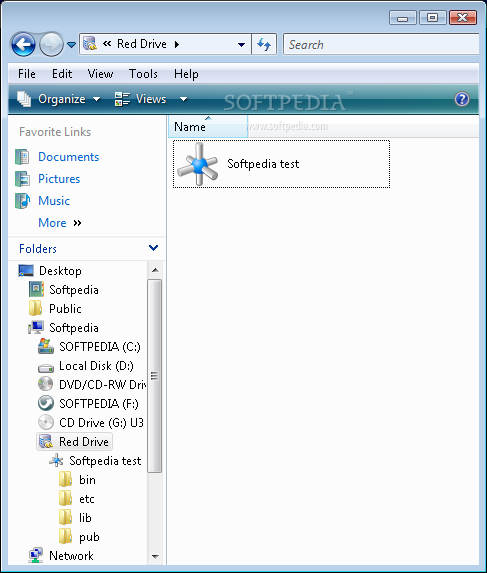The image size is (487, 573).
Task: Click the blue Help question mark icon
Action: coord(462,99)
